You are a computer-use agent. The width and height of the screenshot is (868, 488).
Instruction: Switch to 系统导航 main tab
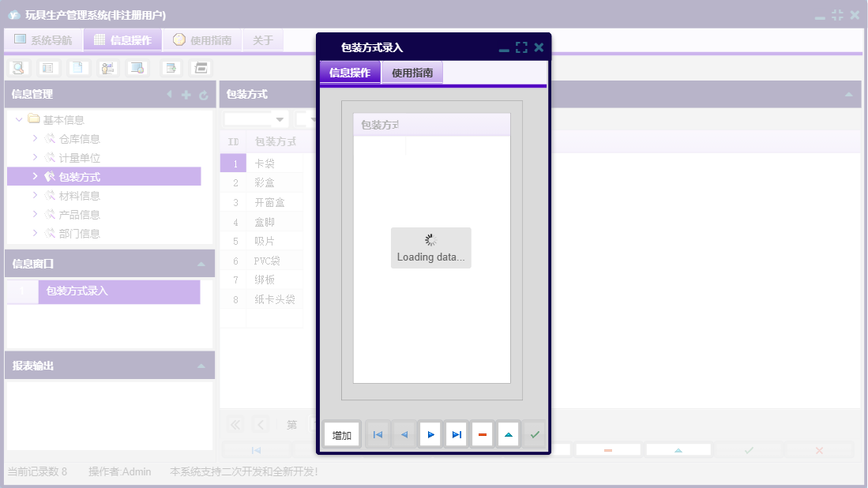click(43, 39)
